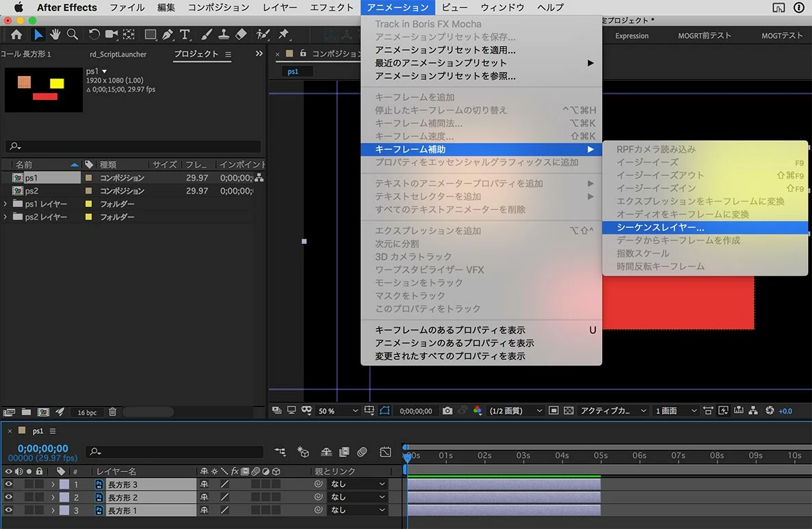Select the Pan Behind anchor point tool
The width and height of the screenshot is (812, 529).
pyautogui.click(x=129, y=34)
